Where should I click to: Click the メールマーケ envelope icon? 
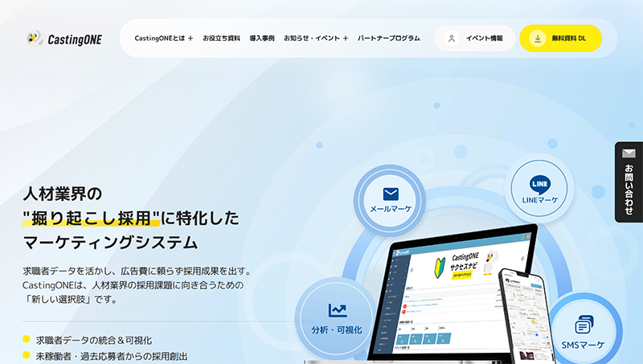(x=391, y=194)
